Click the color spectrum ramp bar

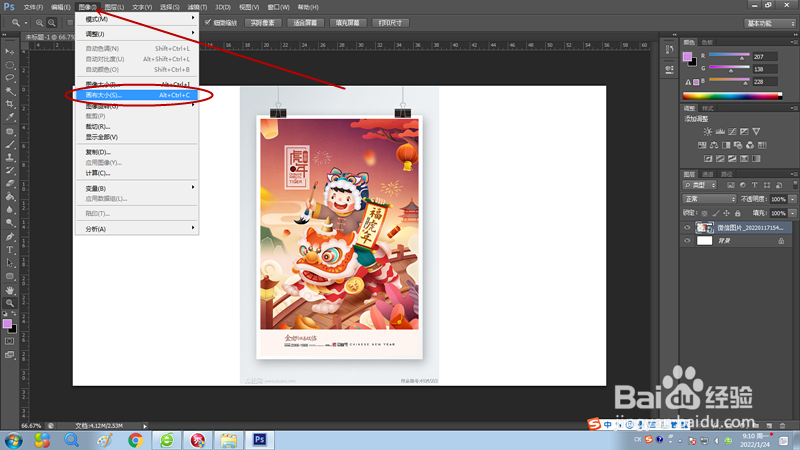(x=732, y=96)
